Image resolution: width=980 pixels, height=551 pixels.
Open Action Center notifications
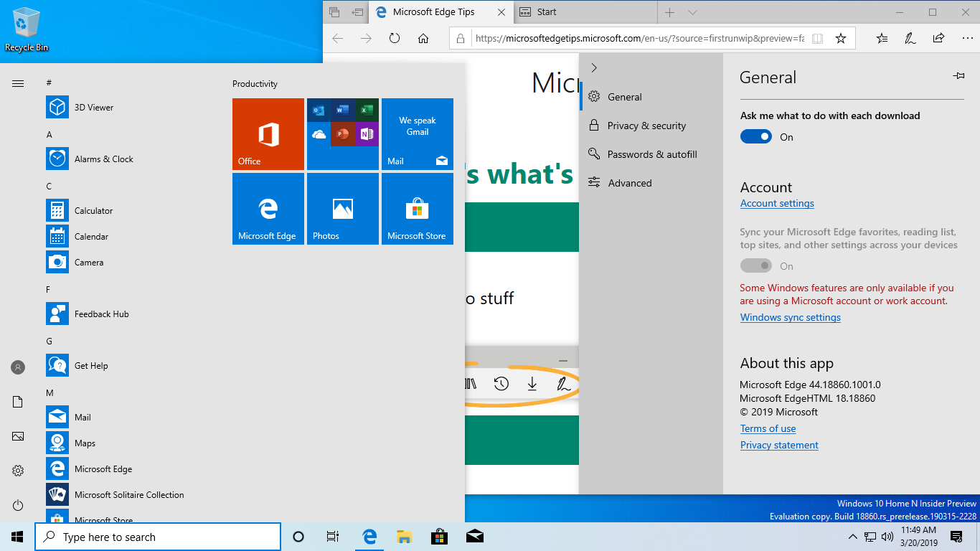[956, 537]
